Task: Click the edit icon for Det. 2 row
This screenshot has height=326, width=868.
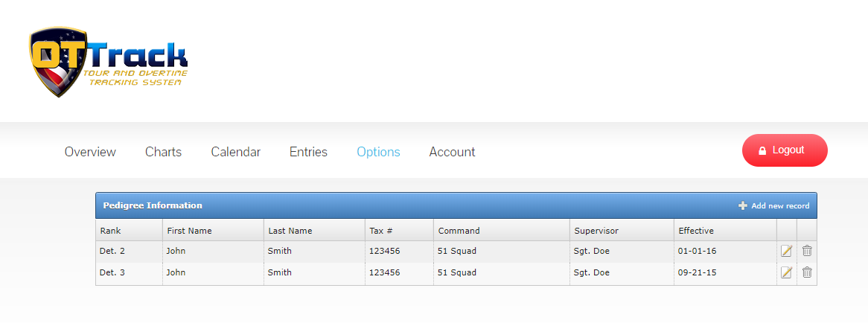Action: click(x=786, y=251)
